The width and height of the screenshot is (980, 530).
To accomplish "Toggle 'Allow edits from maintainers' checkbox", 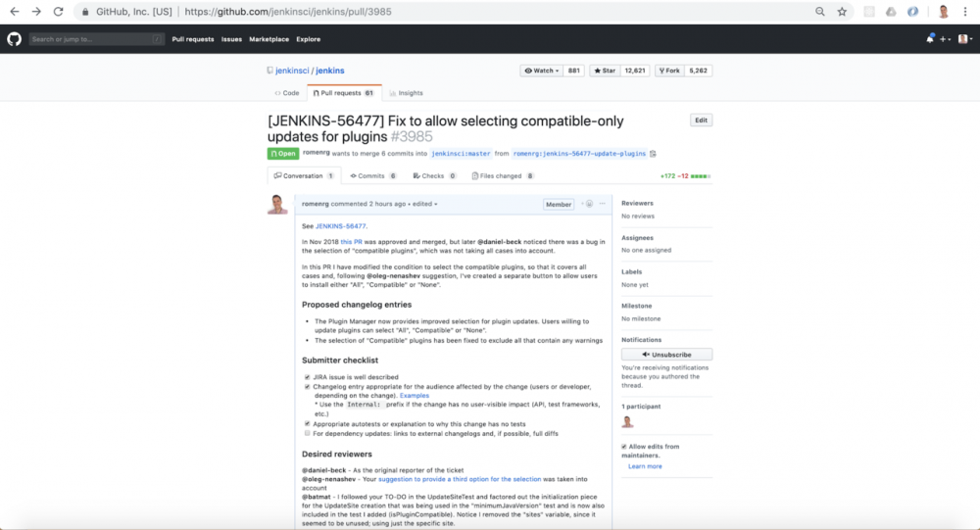I will point(623,447).
